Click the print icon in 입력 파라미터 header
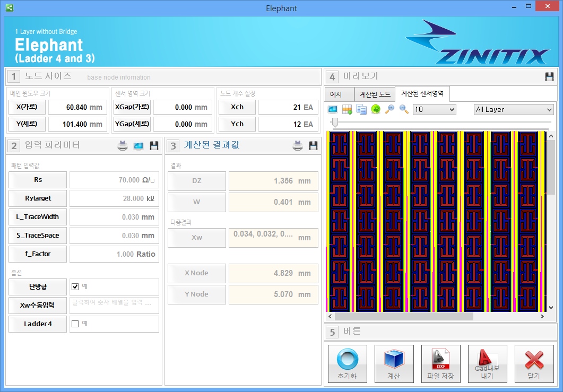 pyautogui.click(x=123, y=146)
